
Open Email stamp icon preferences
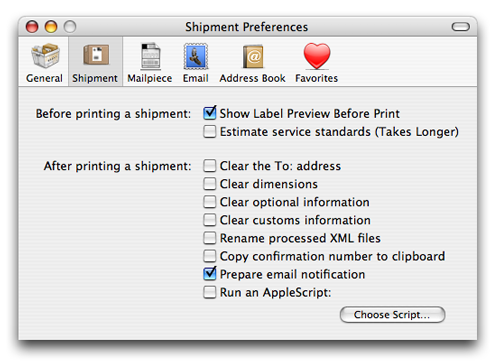tap(196, 56)
